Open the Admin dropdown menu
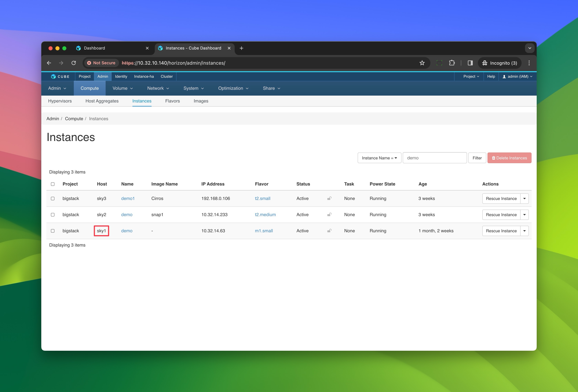Viewport: 578px width, 392px height. [x=57, y=88]
